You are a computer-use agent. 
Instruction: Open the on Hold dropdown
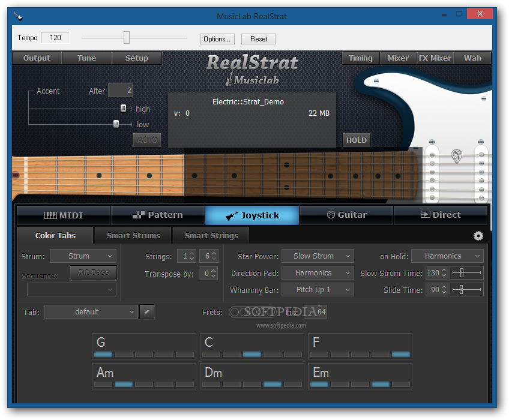(x=447, y=256)
